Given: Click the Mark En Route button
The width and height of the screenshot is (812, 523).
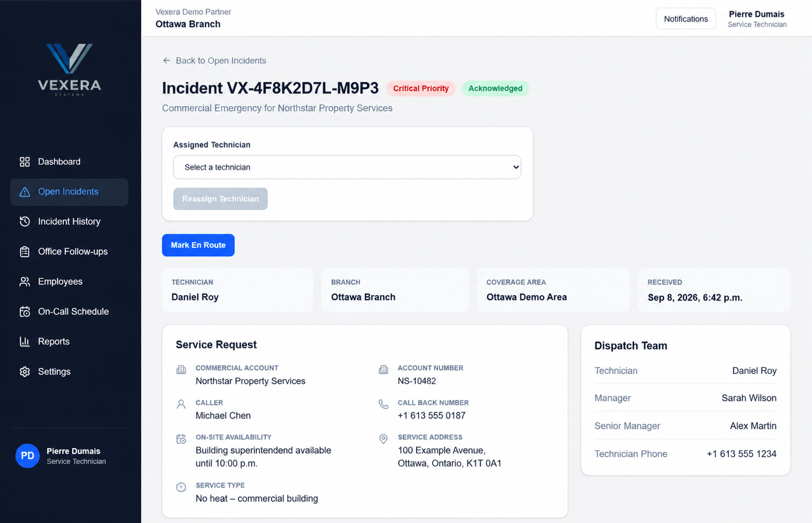Looking at the screenshot, I should 198,245.
